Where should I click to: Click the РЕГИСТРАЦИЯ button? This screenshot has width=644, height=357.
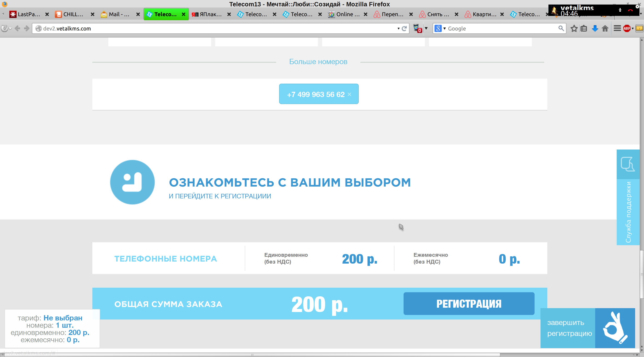coord(469,304)
